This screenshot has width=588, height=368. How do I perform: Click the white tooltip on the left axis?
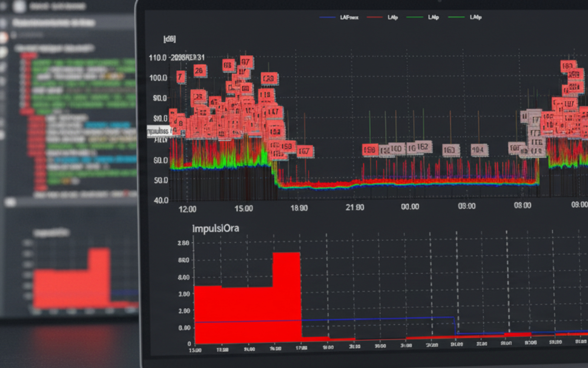pyautogui.click(x=158, y=131)
